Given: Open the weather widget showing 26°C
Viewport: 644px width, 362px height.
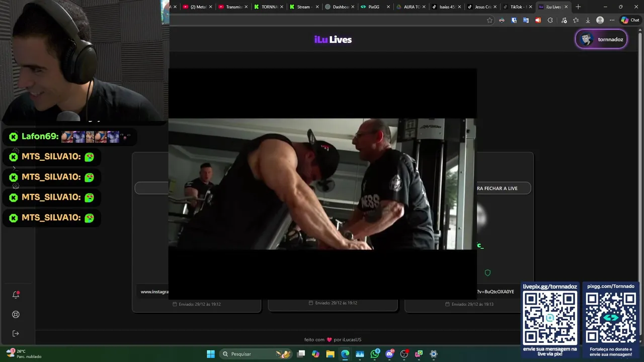Looking at the screenshot, I should pos(24,354).
